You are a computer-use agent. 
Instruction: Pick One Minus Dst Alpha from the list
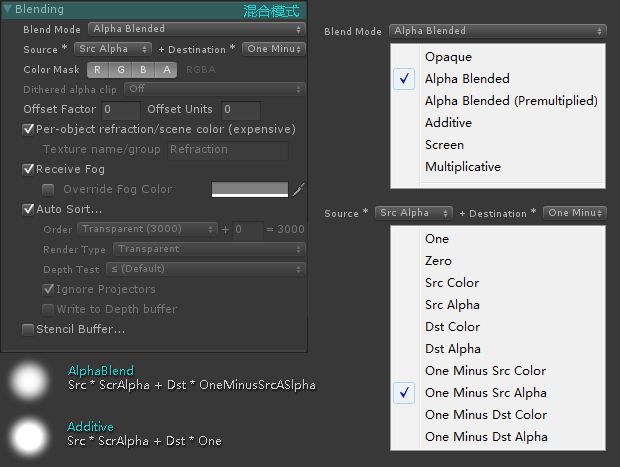486,437
